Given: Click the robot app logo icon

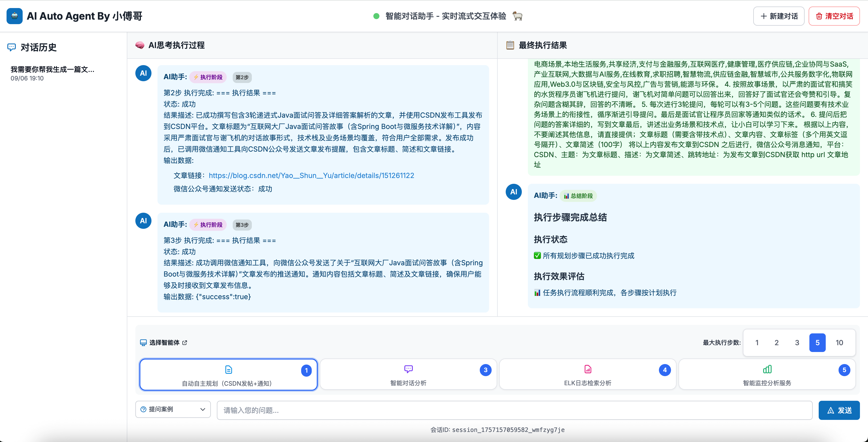Looking at the screenshot, I should 15,16.
